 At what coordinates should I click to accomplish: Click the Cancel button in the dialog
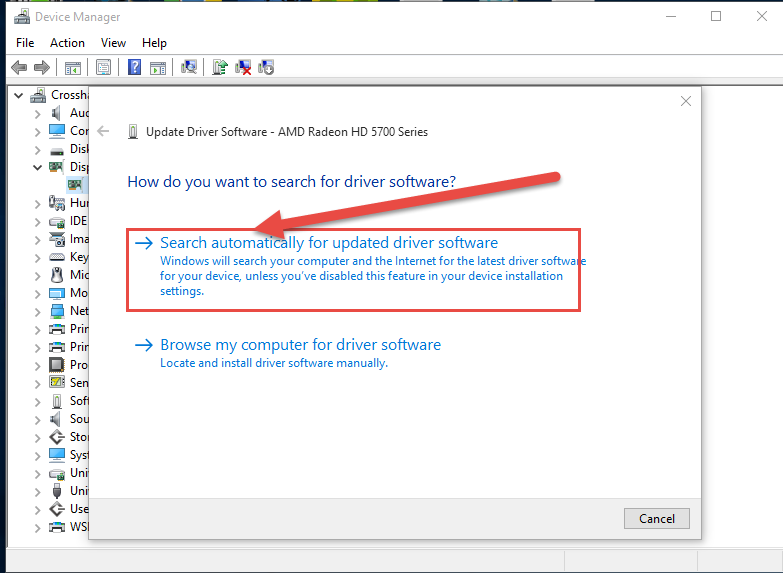(657, 519)
